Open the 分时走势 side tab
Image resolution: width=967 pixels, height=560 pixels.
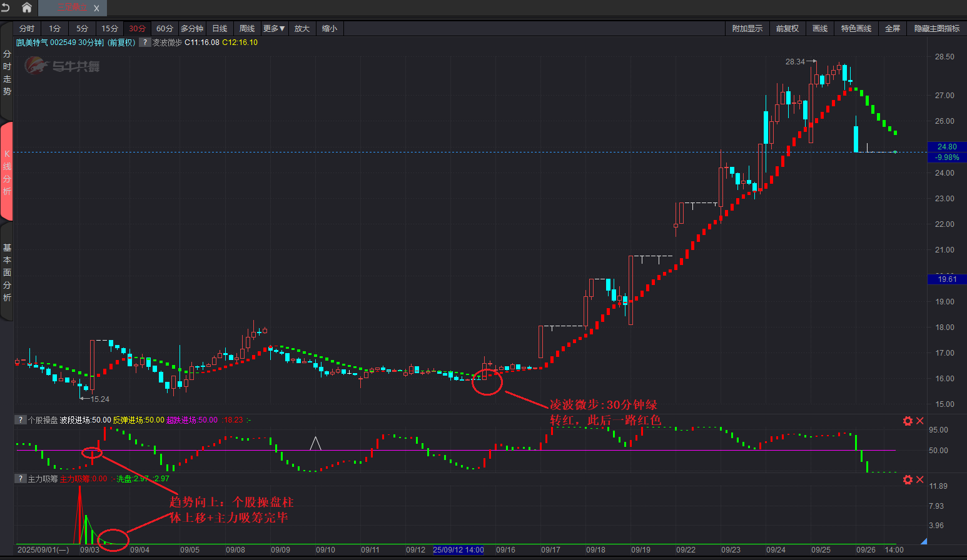(x=7, y=72)
